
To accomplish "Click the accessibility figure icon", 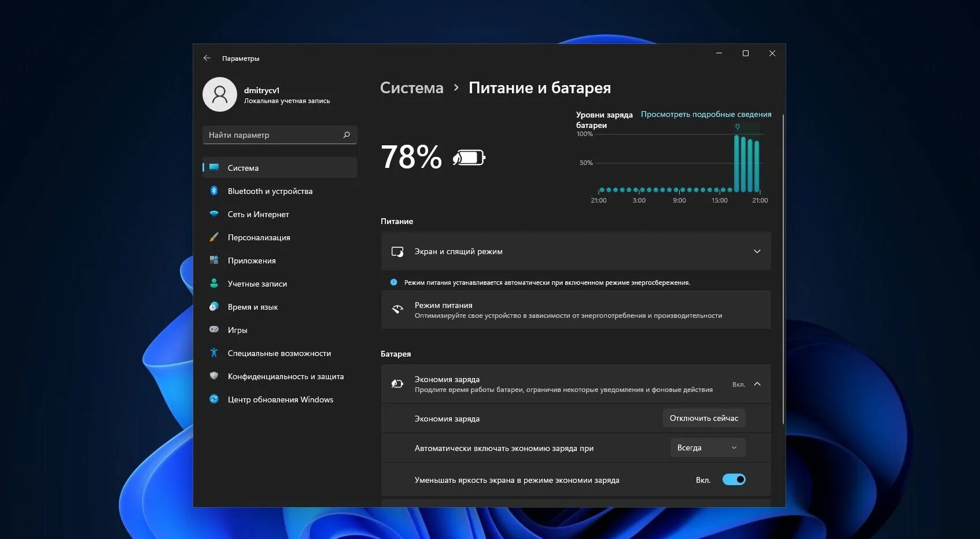I will (214, 353).
